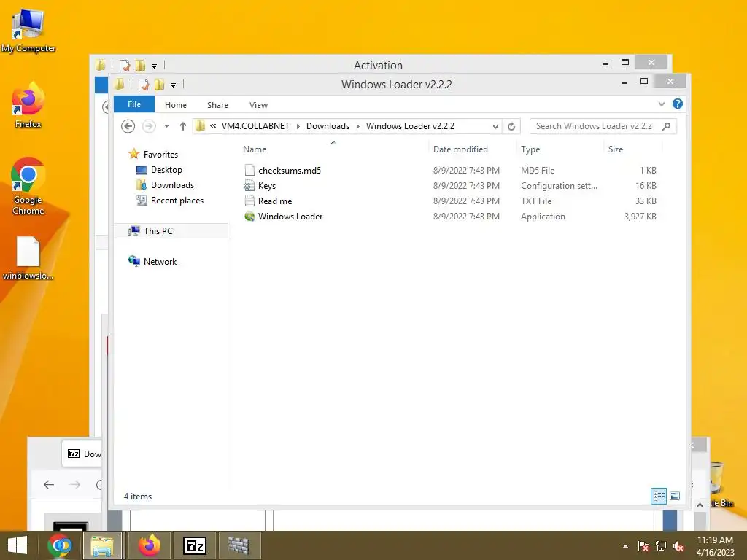The width and height of the screenshot is (747, 560).
Task: Focus the Search Windows Loader v2.2.2 box
Action: tap(603, 126)
